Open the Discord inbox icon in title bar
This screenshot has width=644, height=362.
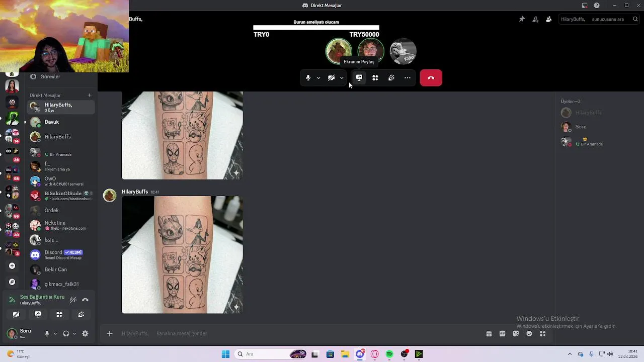tap(584, 6)
